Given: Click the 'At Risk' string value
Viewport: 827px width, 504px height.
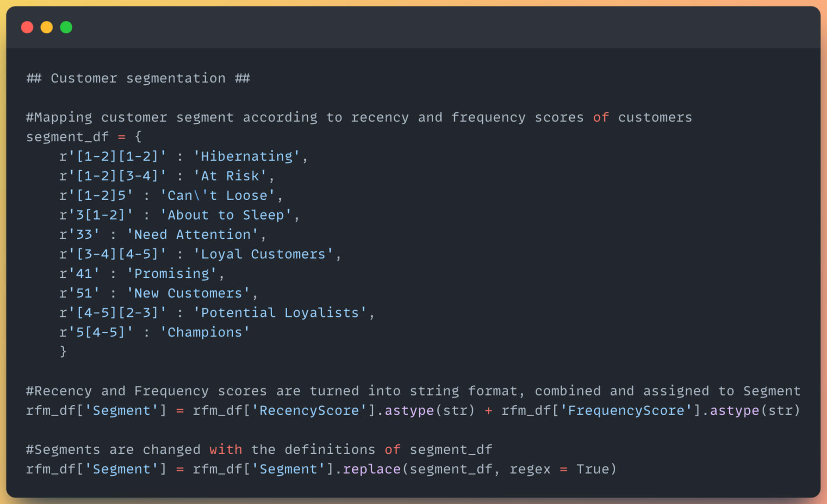Looking at the screenshot, I should pyautogui.click(x=230, y=176).
